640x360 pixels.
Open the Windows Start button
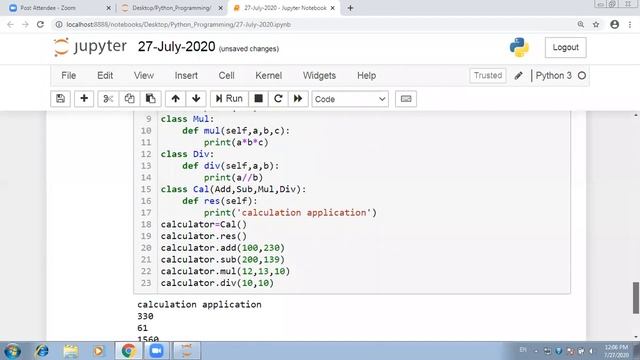click(12, 351)
